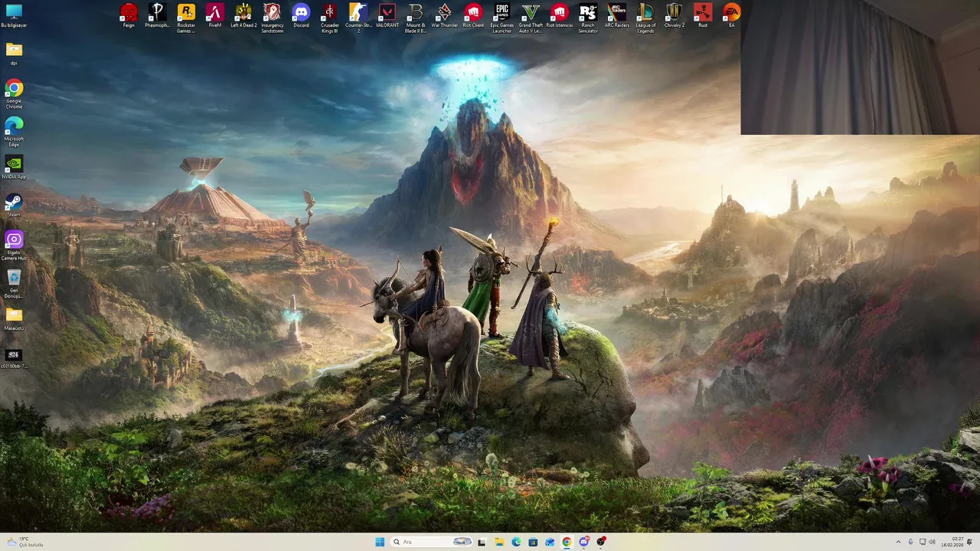Click the Ara search box on taskbar

pos(431,542)
